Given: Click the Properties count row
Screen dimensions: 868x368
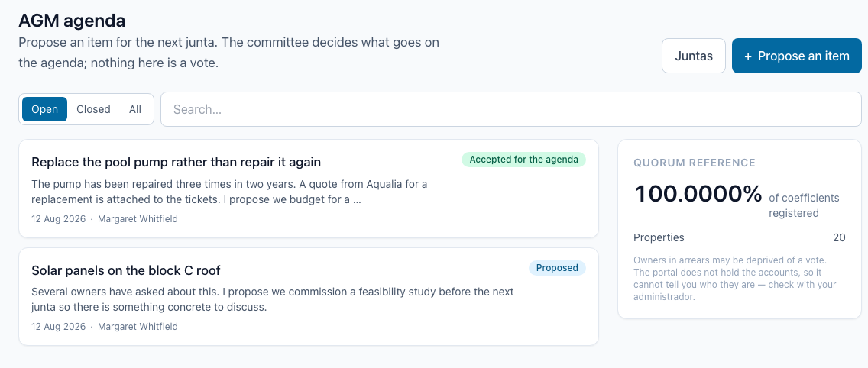Looking at the screenshot, I should [740, 237].
